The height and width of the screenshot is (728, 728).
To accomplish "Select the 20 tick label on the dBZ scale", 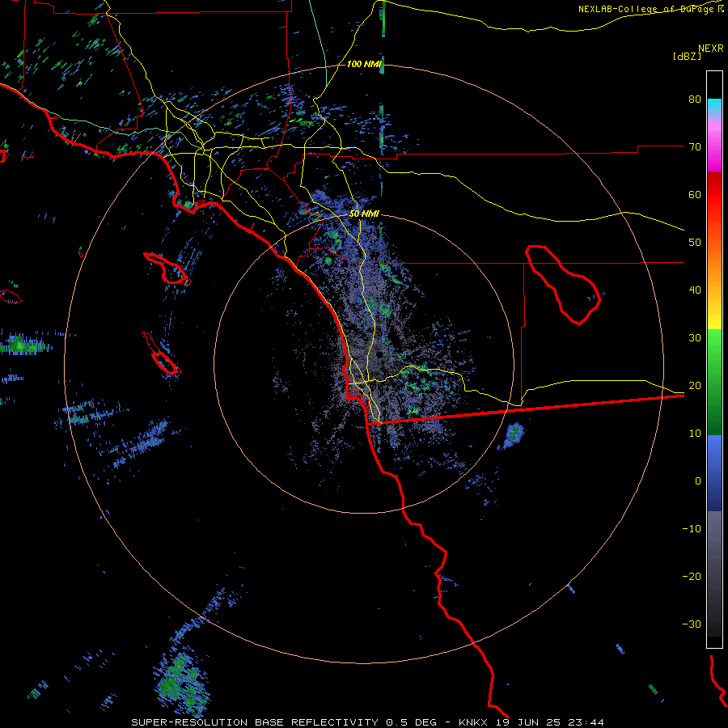I will click(695, 386).
